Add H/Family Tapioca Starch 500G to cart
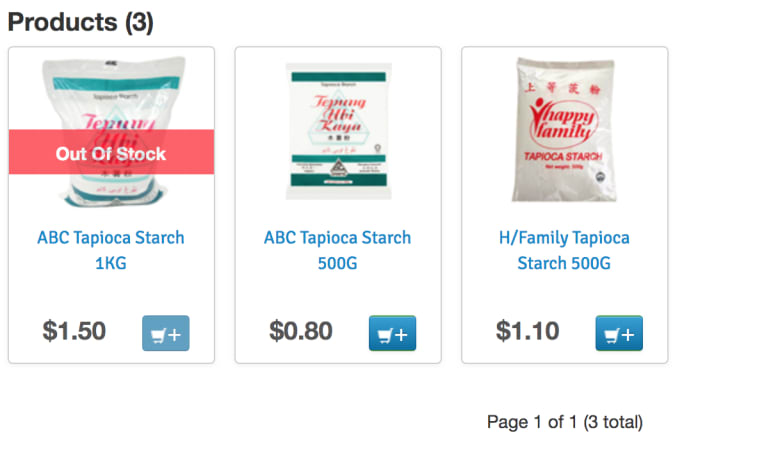Viewport: 780px width, 455px height. [619, 333]
